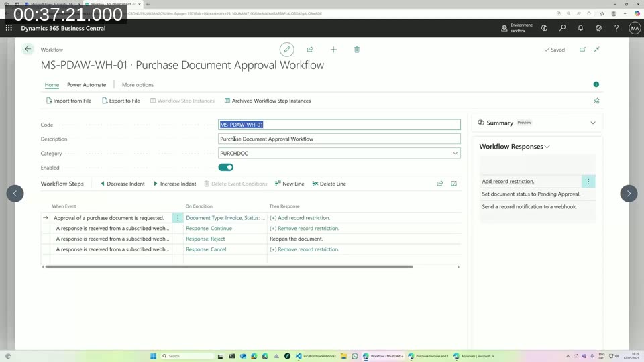Image resolution: width=644 pixels, height=362 pixels.
Task: Select Approval of a purchase document requested cell
Action: [x=111, y=217]
